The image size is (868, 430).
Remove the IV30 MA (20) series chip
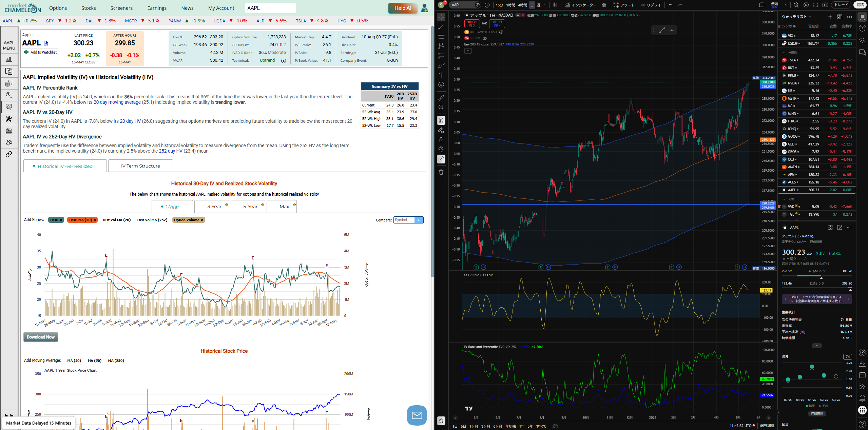[x=95, y=220]
